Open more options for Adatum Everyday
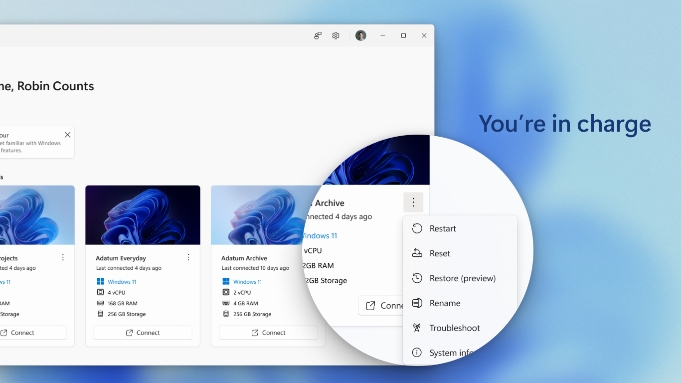 pyautogui.click(x=188, y=258)
